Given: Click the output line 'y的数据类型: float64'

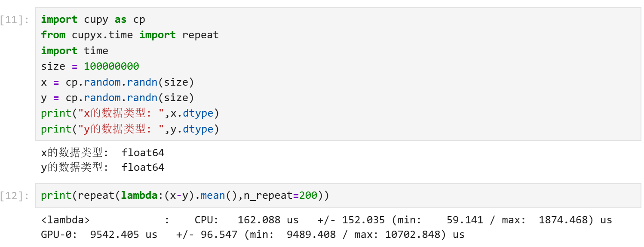Looking at the screenshot, I should click(102, 167).
